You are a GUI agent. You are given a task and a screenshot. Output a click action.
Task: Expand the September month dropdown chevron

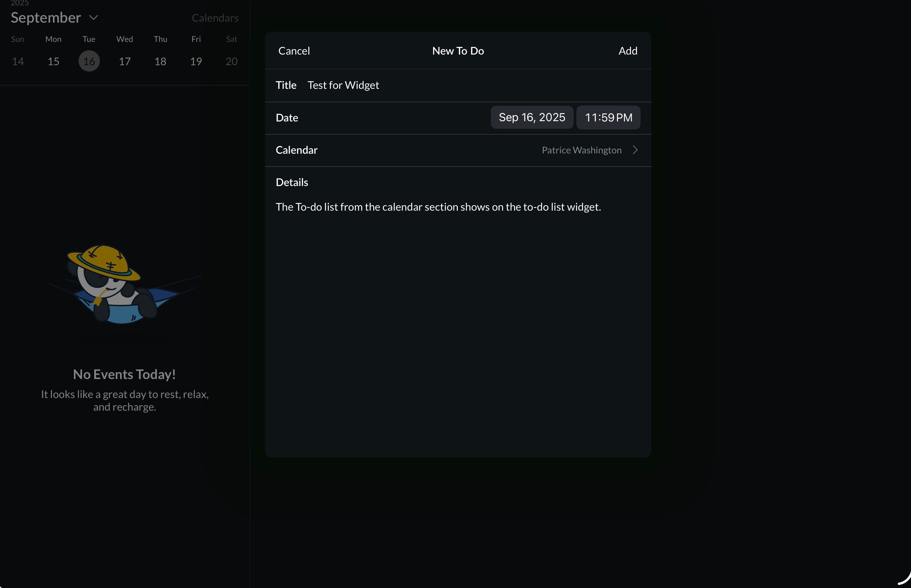94,18
